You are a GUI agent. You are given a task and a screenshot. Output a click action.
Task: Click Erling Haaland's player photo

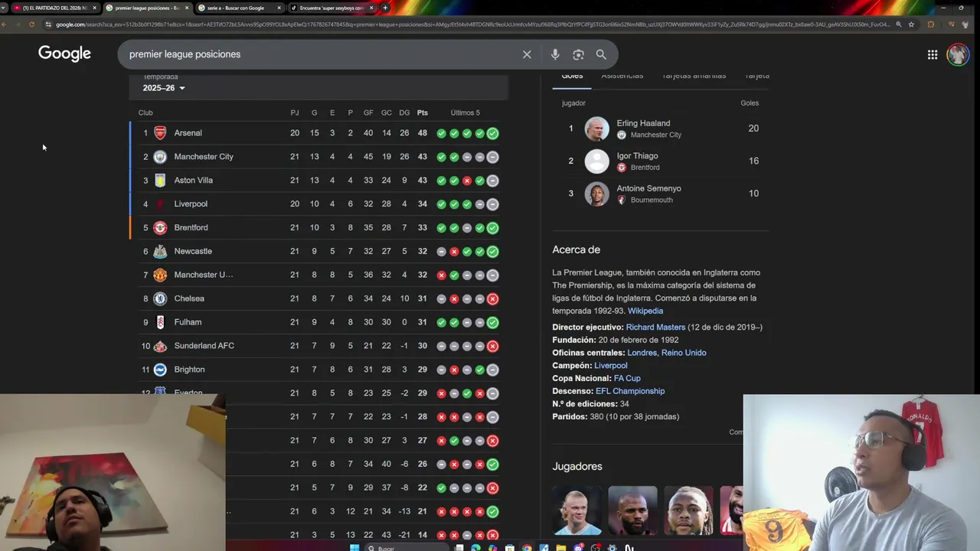[597, 129]
